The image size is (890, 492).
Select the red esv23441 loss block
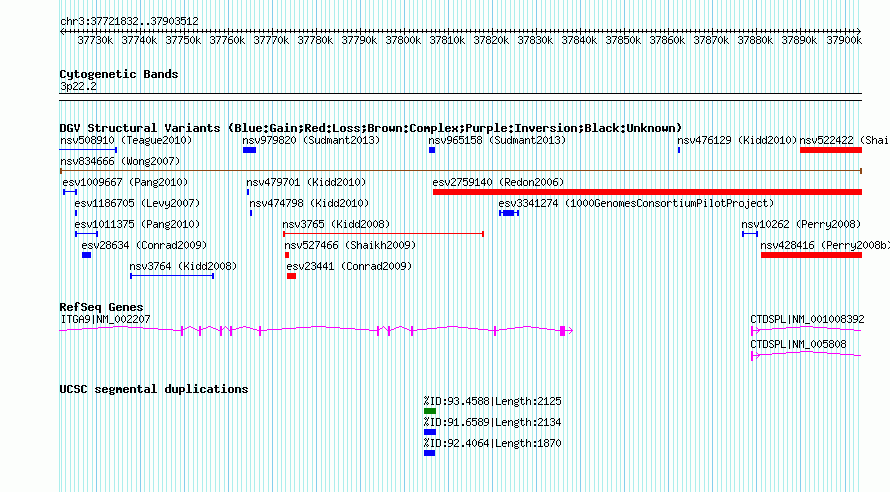pos(291,276)
